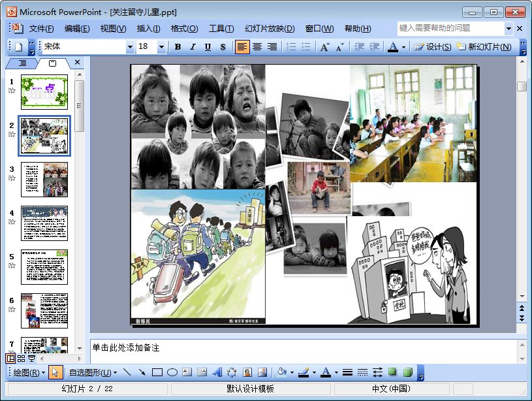Screen dimensions: 532x401
Task: Click the help question input box
Action: coord(450,28)
